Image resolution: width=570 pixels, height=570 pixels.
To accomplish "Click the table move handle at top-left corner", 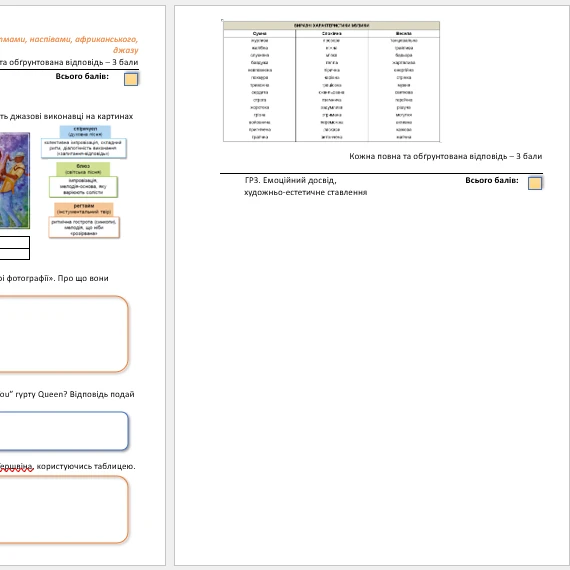I will [222, 20].
